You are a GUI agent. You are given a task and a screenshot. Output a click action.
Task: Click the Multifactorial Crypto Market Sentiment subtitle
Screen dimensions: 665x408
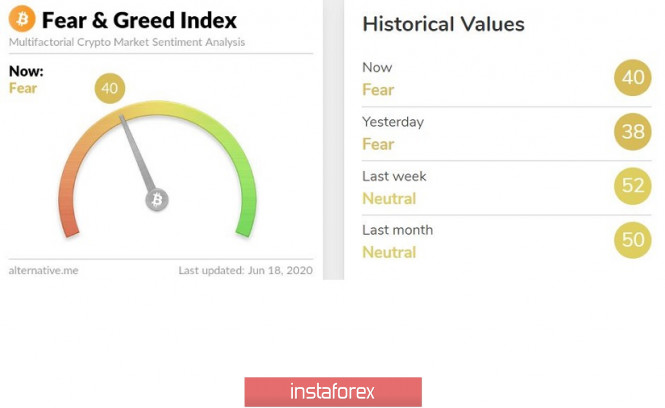point(127,42)
